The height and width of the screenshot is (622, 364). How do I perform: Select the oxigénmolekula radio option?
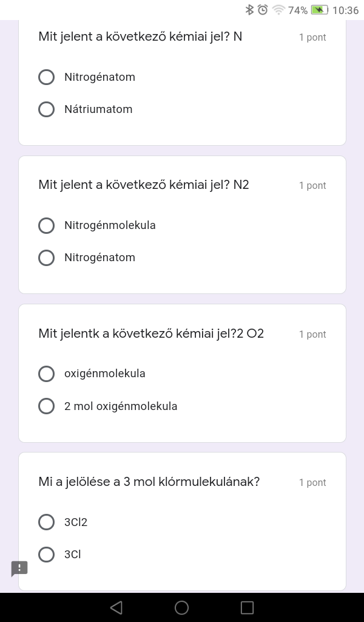pyautogui.click(x=47, y=374)
